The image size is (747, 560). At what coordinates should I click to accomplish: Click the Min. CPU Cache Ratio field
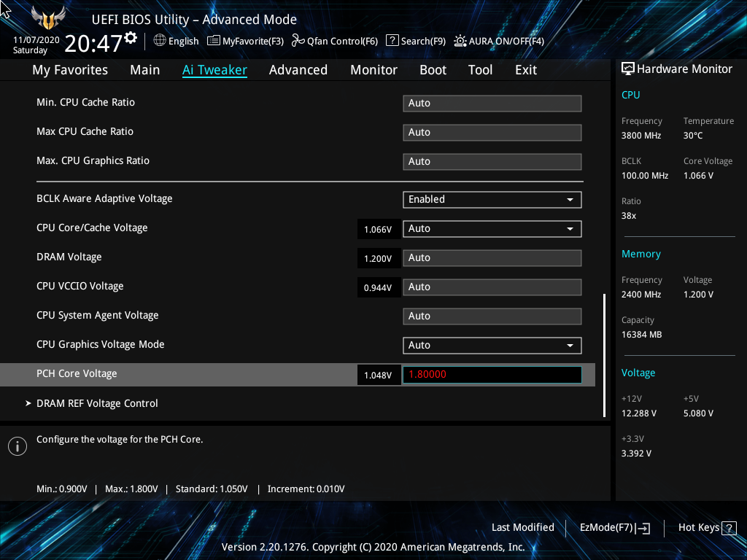[x=492, y=104]
